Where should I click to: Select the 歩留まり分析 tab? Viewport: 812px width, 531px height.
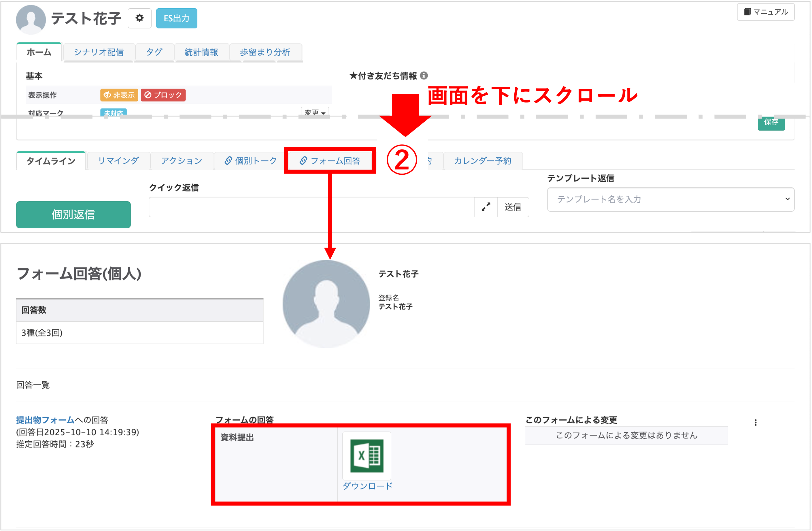(265, 52)
